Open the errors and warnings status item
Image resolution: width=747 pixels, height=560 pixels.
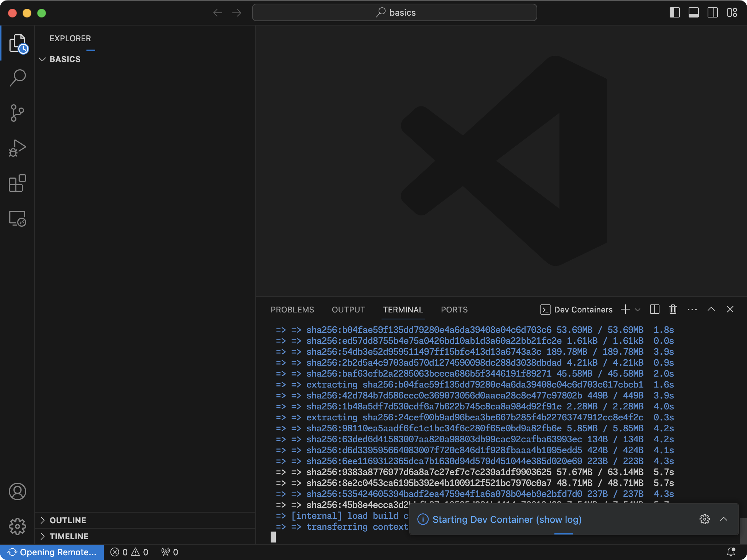[129, 552]
